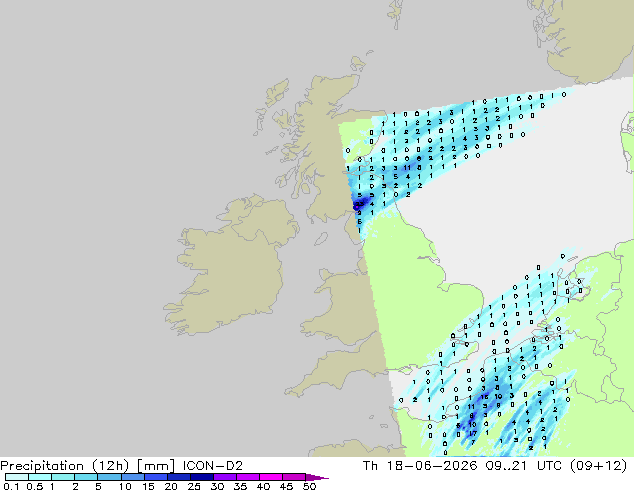Click the 5–10 mm legend color swatch
Viewport: 634px width, 490px height.
[109, 477]
